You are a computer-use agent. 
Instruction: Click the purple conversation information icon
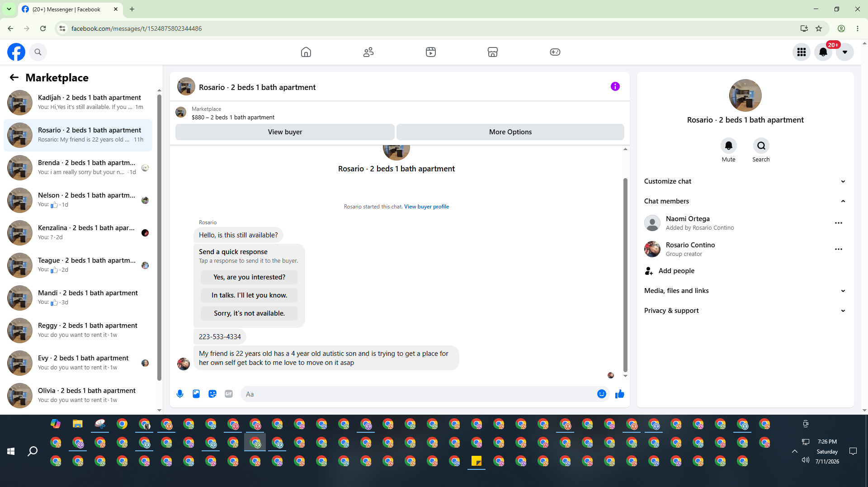[x=615, y=86]
